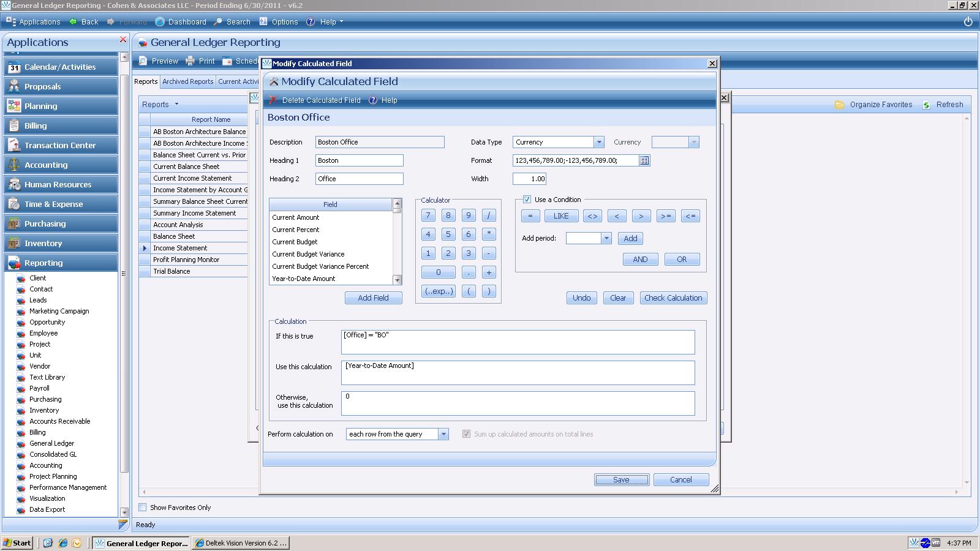Click the power logout icon
This screenshot has height=551, width=980.
click(x=968, y=21)
